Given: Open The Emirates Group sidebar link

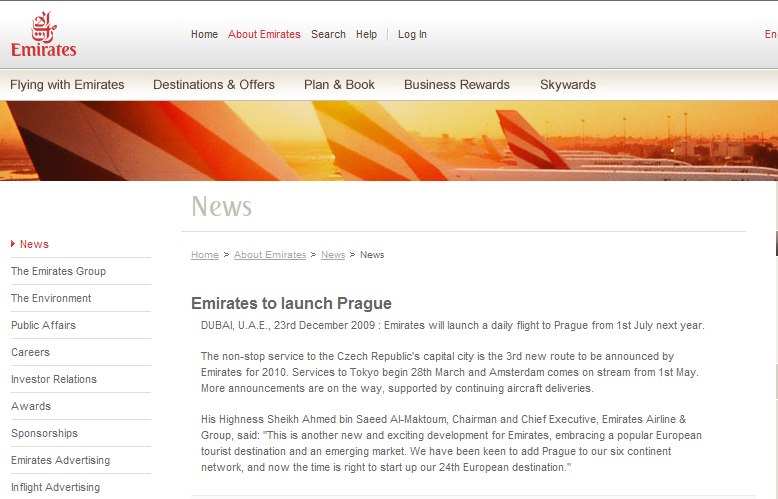Looking at the screenshot, I should click(59, 271).
